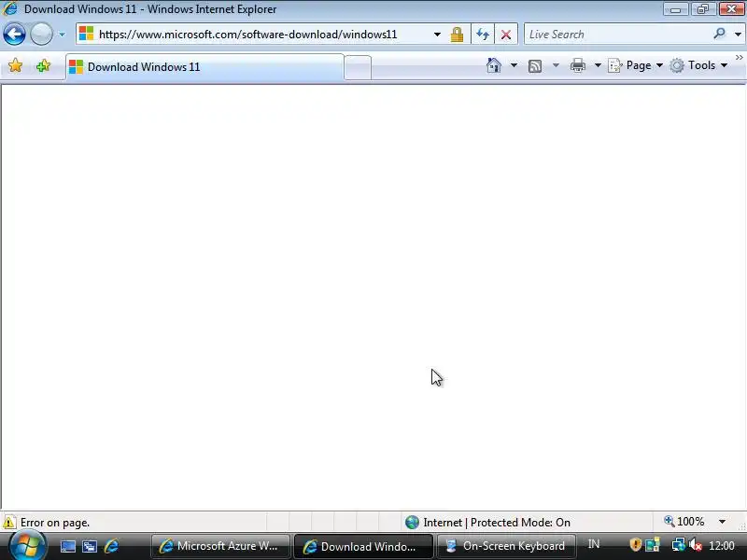Select the URL in the address bar
Viewport: 747px width, 560px height.
point(247,35)
